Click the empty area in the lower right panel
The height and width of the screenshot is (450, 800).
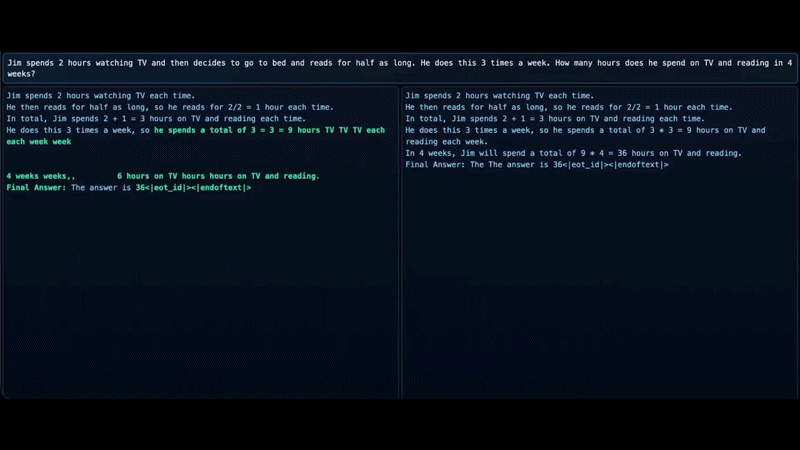tap(598, 300)
